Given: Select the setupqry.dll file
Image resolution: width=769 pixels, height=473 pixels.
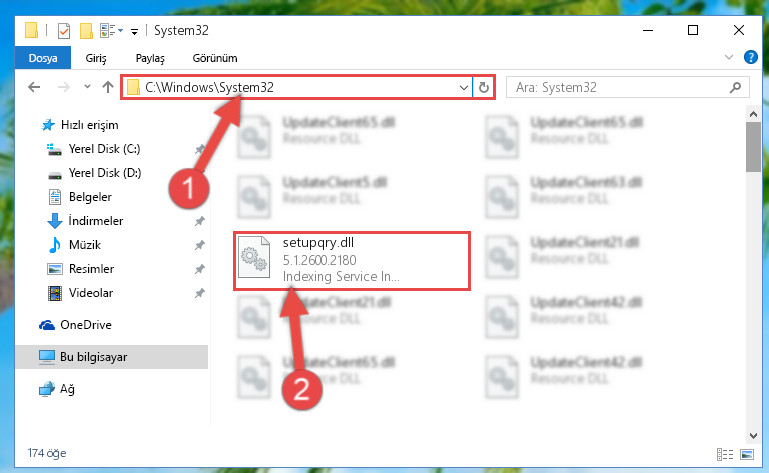Looking at the screenshot, I should (x=352, y=261).
